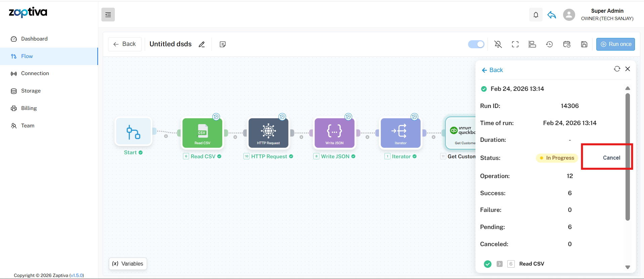This screenshot has width=644, height=279.
Task: Click the pencil icon to rename flow
Action: (201, 44)
